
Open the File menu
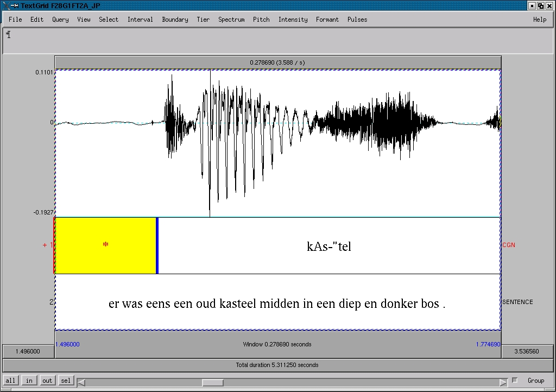click(x=15, y=20)
